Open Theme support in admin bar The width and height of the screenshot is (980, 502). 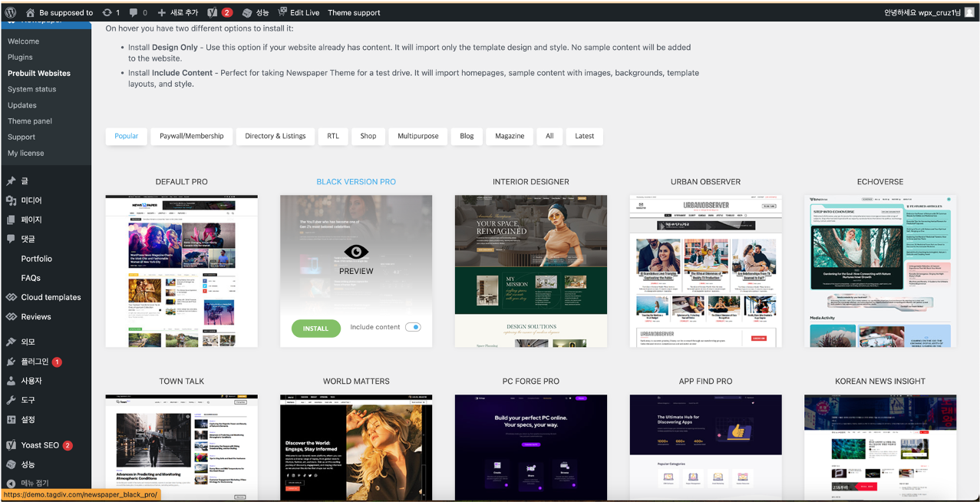354,12
